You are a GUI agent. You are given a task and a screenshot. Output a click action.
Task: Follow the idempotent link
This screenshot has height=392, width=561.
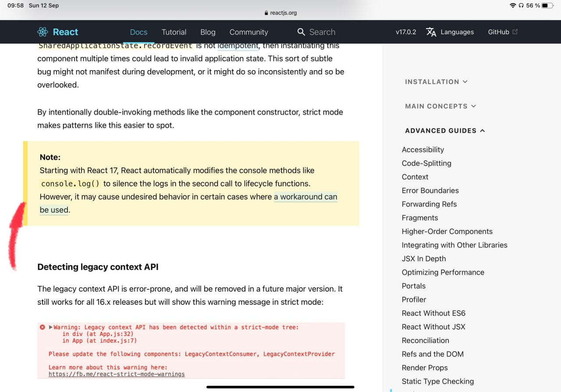(238, 46)
